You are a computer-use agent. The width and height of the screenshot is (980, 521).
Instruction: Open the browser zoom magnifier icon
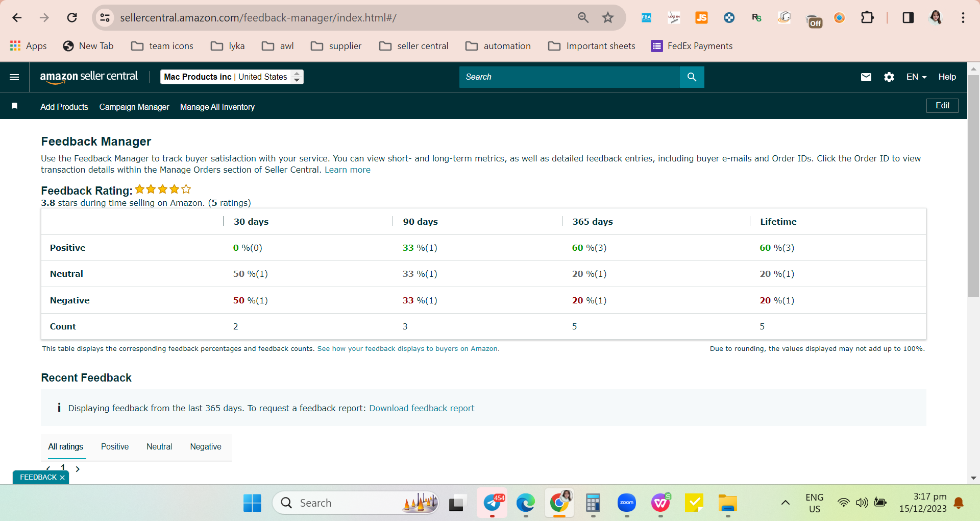point(583,18)
